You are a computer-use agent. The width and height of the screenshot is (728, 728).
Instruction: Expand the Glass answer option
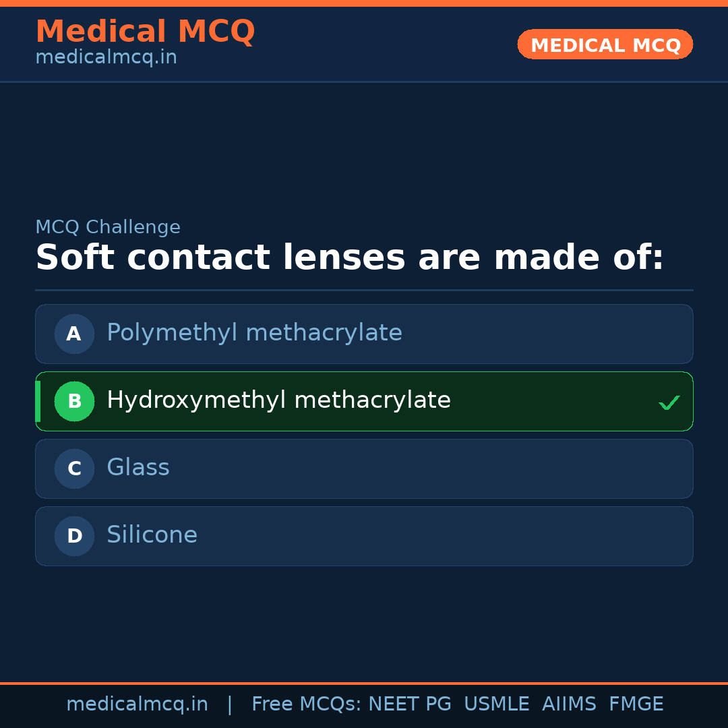point(364,468)
